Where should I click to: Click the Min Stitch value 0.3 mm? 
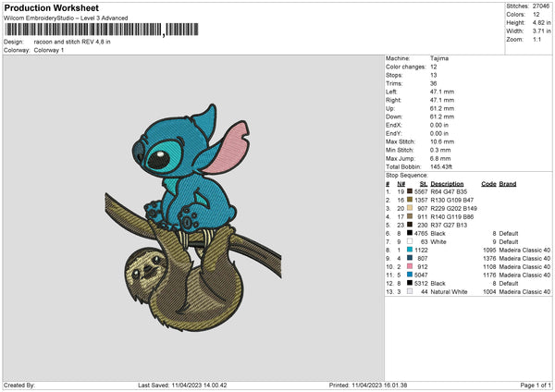pyautogui.click(x=440, y=150)
